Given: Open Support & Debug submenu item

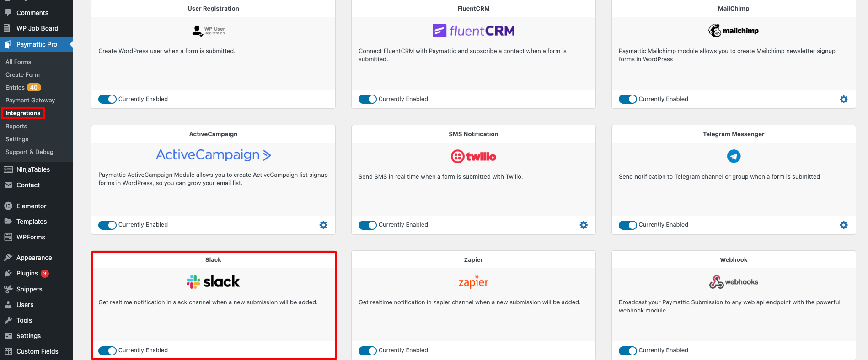Looking at the screenshot, I should pyautogui.click(x=29, y=152).
